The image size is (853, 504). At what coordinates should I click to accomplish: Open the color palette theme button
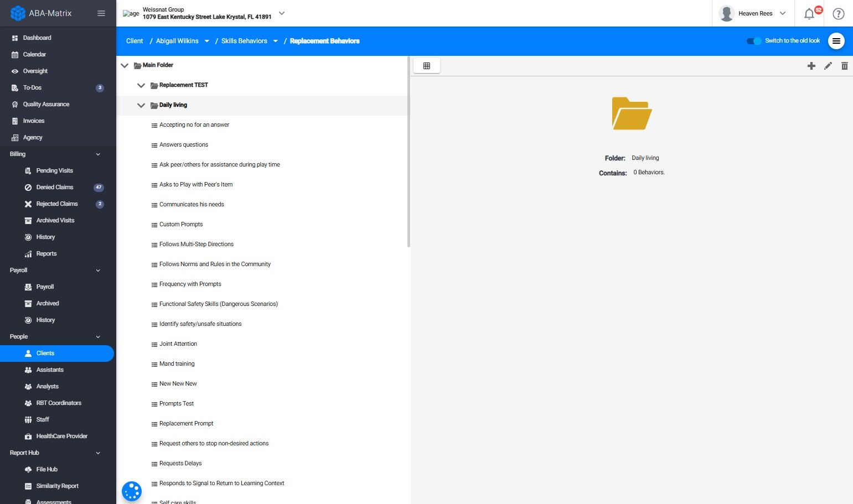click(x=132, y=491)
